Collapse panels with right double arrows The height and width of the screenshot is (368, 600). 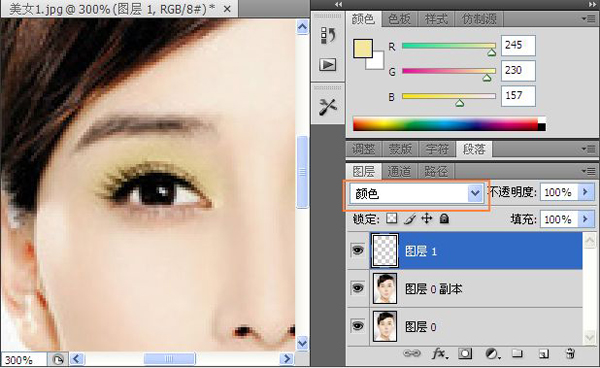(x=592, y=5)
